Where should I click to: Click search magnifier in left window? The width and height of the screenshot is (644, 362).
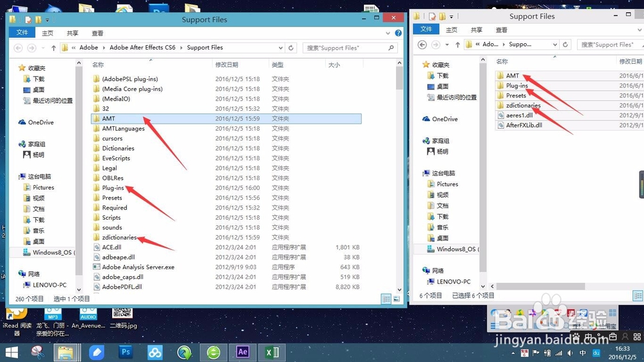tap(391, 48)
